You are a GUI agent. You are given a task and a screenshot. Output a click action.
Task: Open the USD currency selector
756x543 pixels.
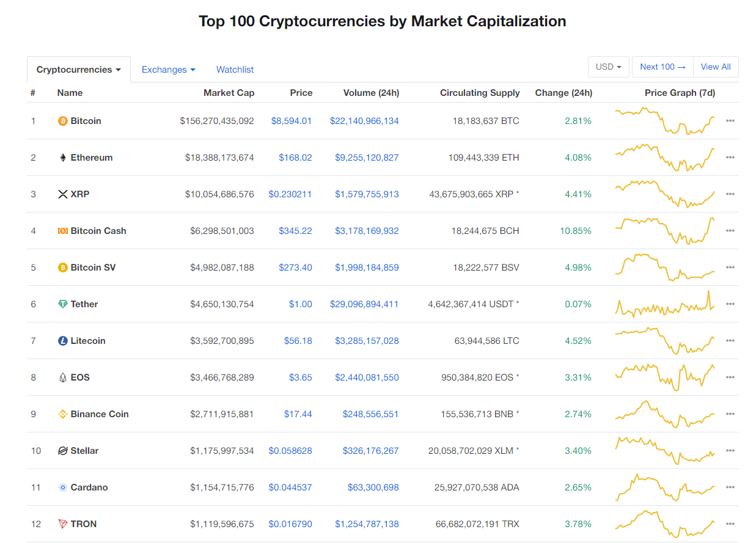coord(609,67)
